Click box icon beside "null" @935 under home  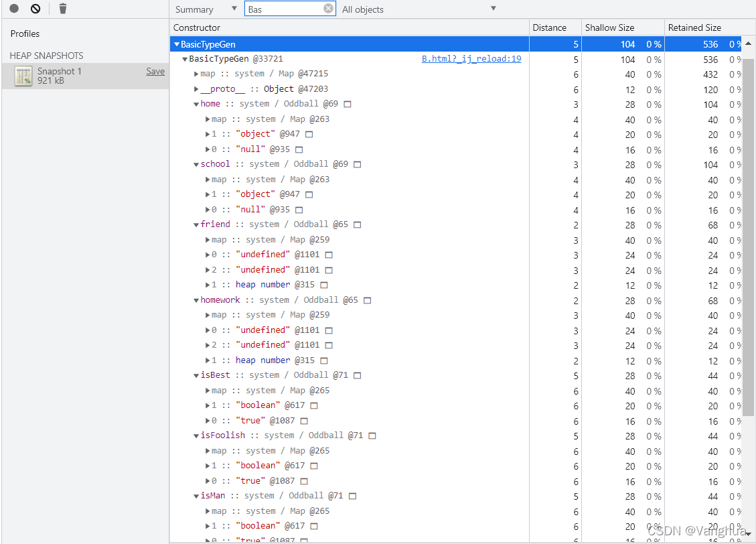pos(299,150)
